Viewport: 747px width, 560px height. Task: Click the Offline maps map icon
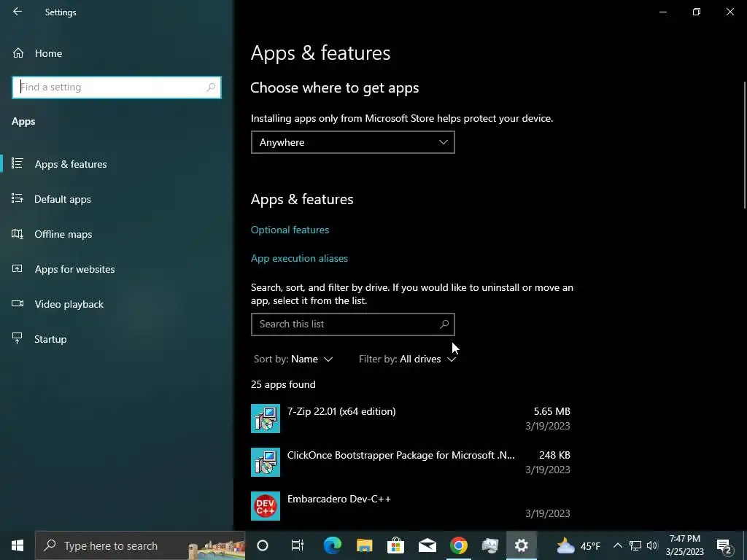pos(18,233)
